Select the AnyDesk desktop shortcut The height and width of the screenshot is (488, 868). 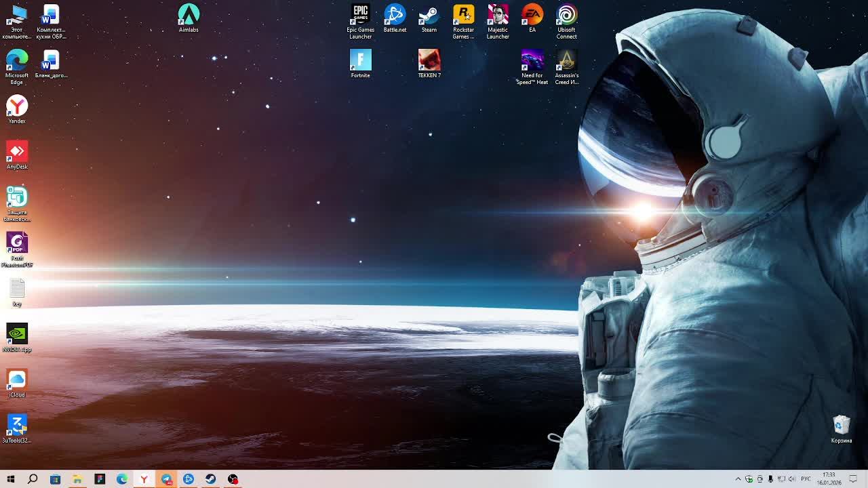17,155
